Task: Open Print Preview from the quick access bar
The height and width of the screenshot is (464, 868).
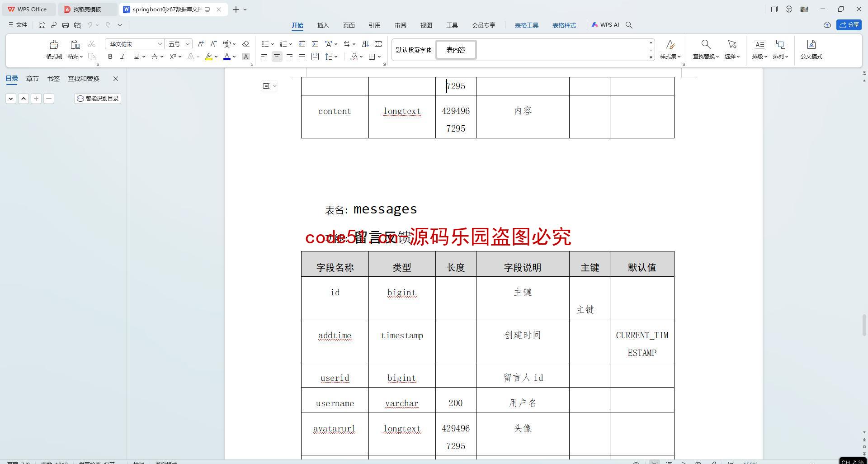Action: [x=77, y=25]
